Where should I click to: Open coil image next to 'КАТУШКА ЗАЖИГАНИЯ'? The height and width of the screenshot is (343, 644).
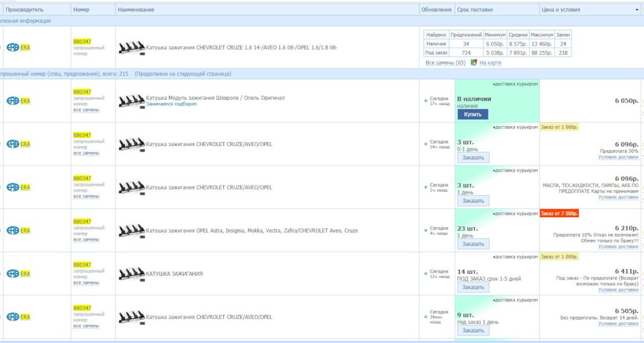[x=132, y=273]
